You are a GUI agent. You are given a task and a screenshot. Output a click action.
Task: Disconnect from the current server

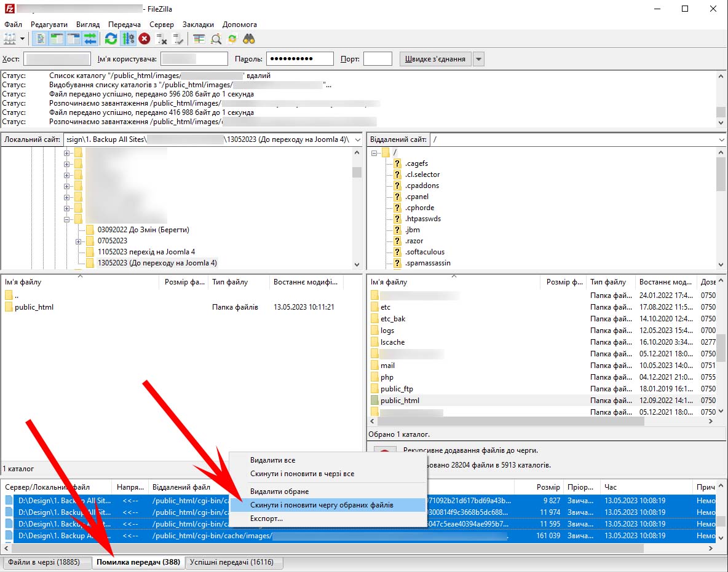161,39
